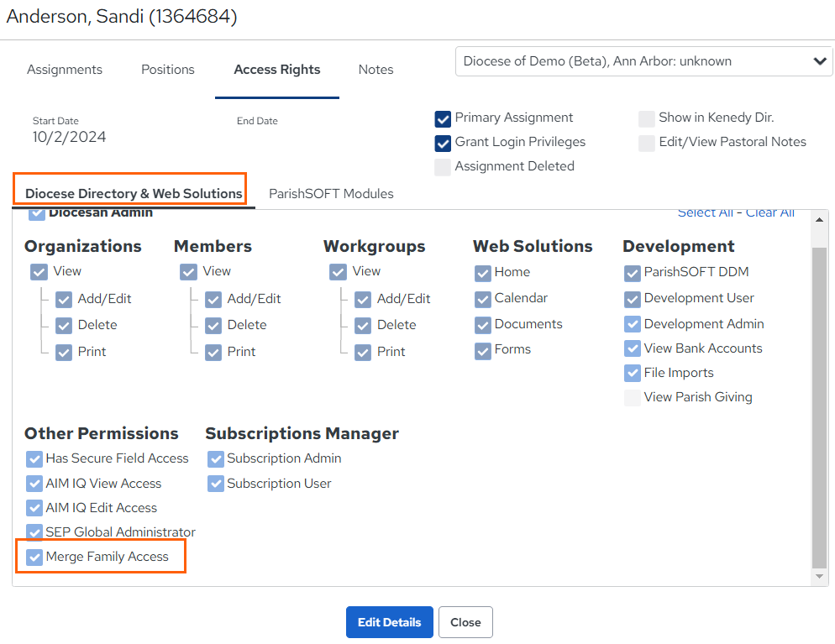Check the View Parish Giving box
The height and width of the screenshot is (644, 835).
coord(632,398)
